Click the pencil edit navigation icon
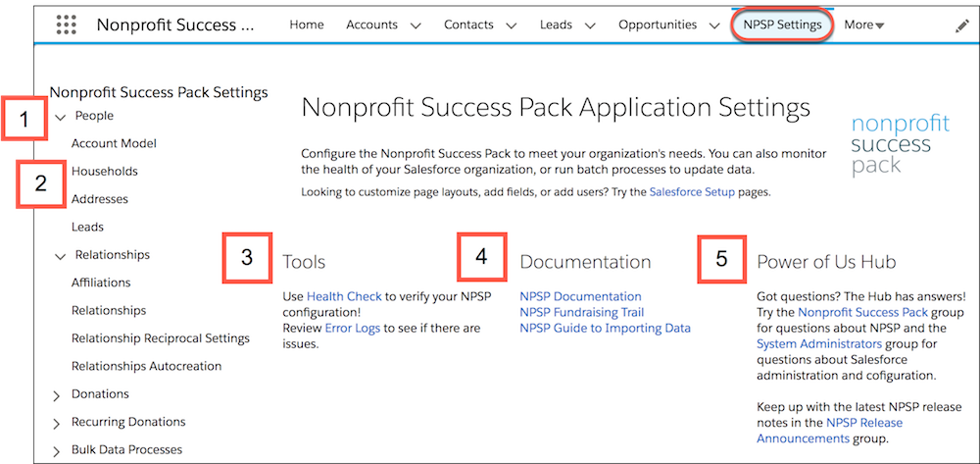 pyautogui.click(x=961, y=26)
